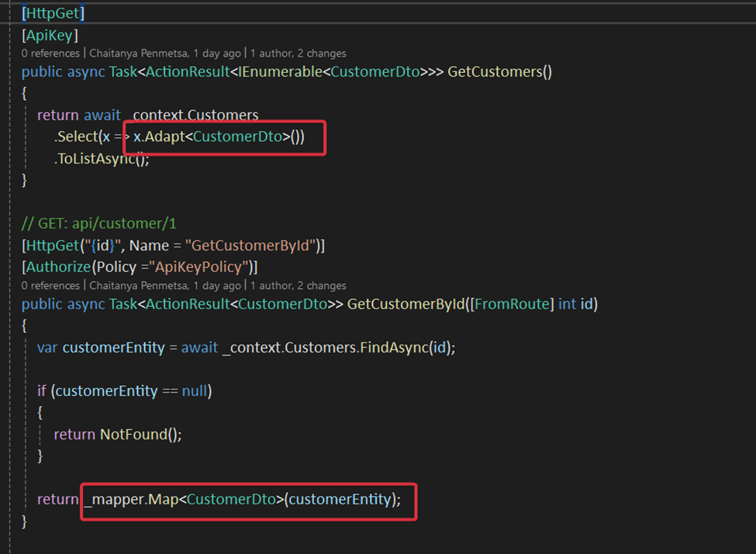Click the vertical scrollbar on the right

[750, 271]
